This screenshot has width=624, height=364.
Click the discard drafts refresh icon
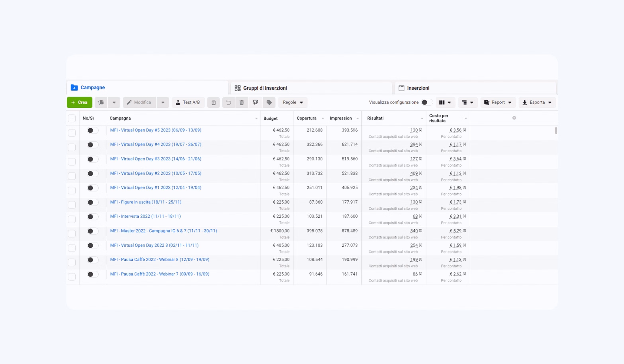coord(255,102)
